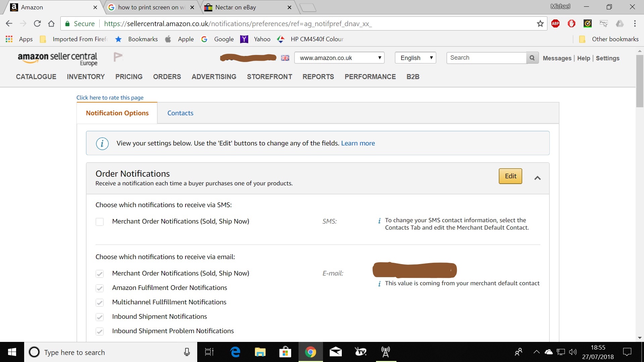Toggle Multichannel Fullfillment Notifications checkbox
Viewport: 644px width, 362px height.
[x=100, y=303]
